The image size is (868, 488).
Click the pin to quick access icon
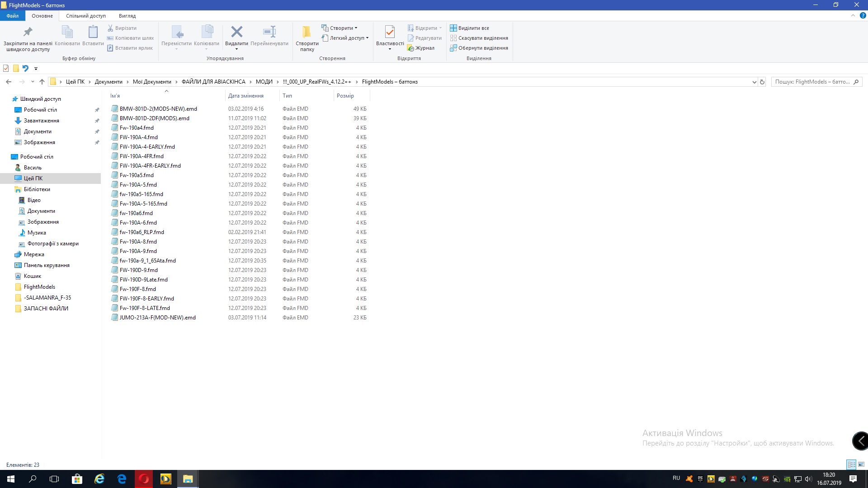(28, 32)
